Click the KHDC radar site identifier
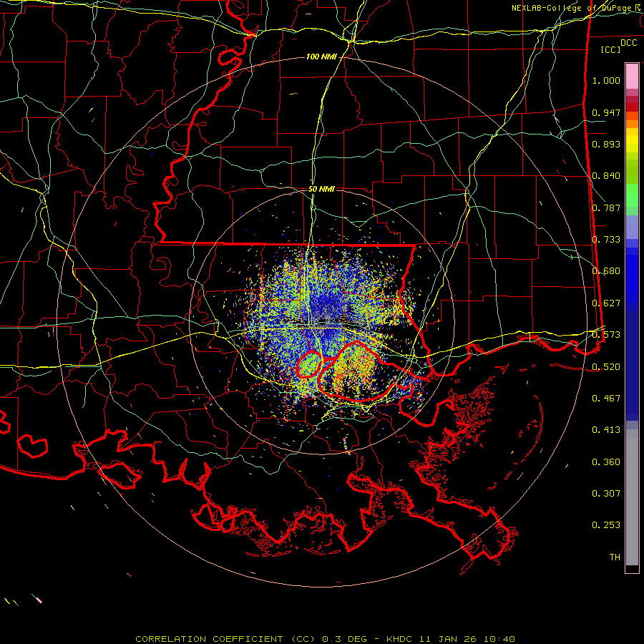The width and height of the screenshot is (644, 644). pos(401,639)
